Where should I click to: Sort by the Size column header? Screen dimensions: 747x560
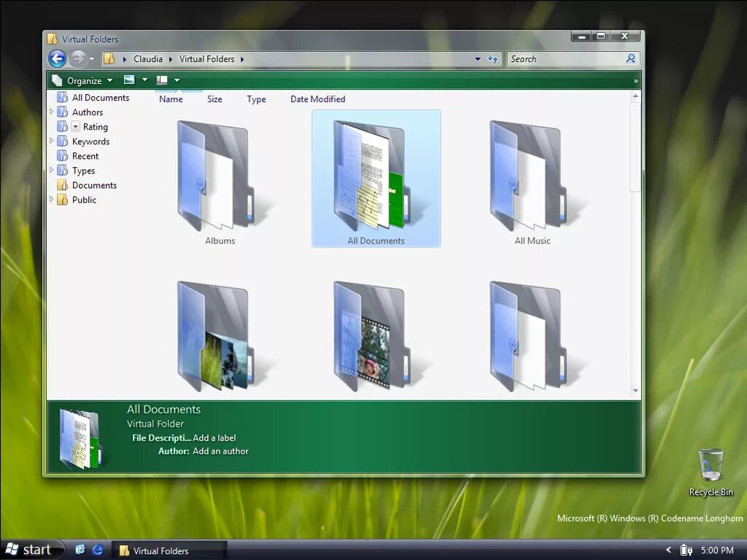coord(214,99)
